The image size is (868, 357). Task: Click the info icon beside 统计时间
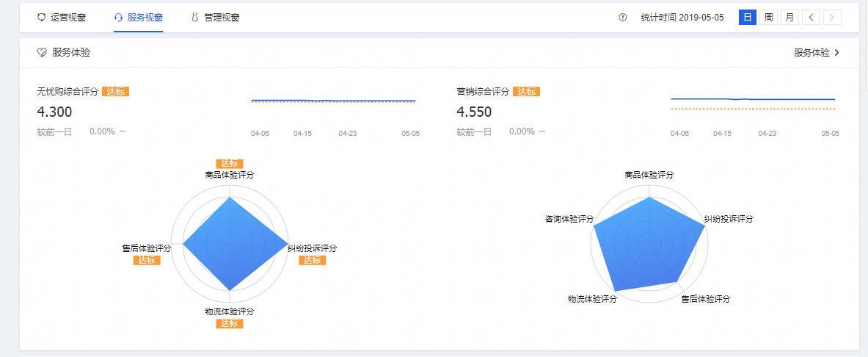(623, 17)
